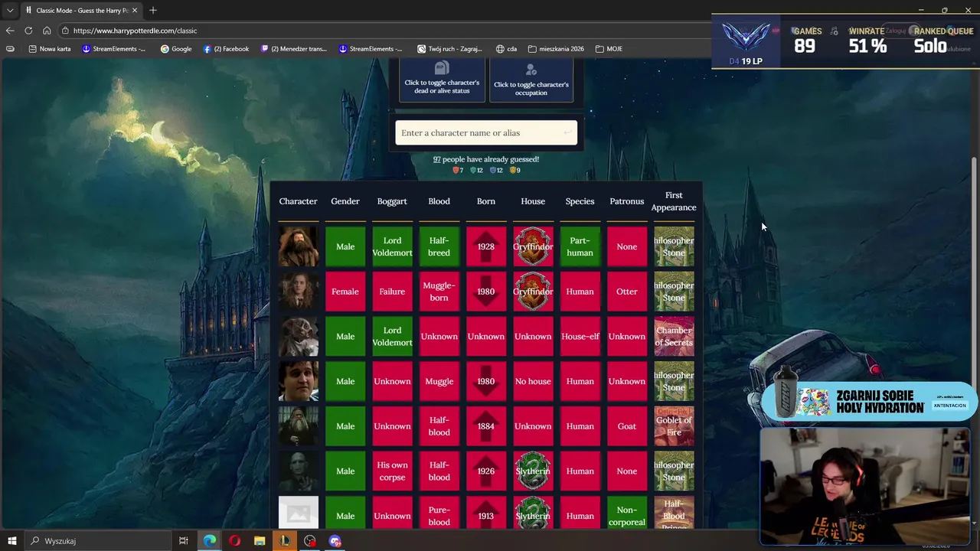980x551 pixels.
Task: Click Hermione's portrait in the Female row
Action: coord(298,292)
